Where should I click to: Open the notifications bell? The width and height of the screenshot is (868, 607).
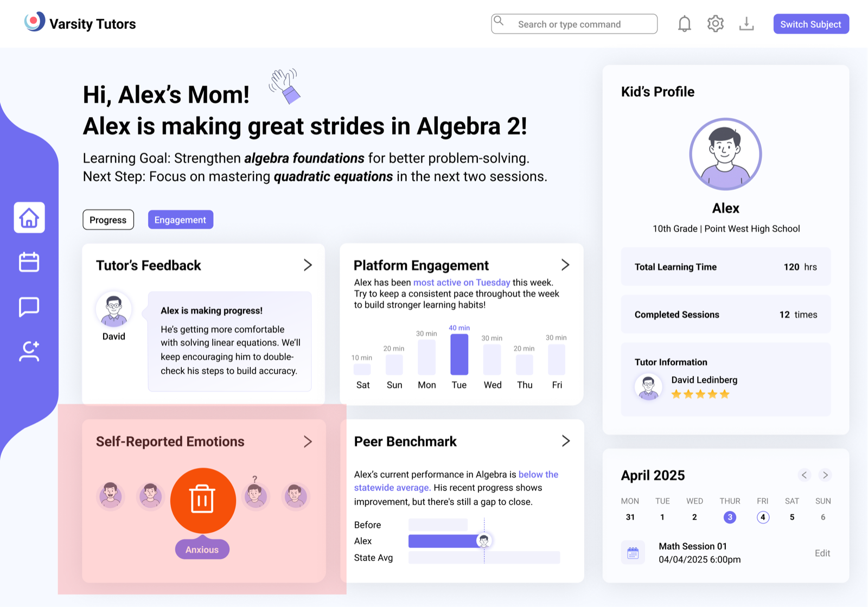684,24
